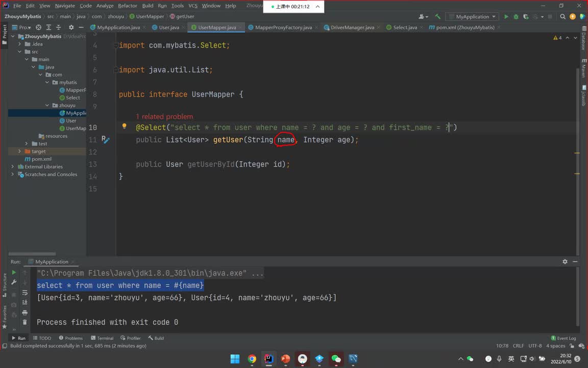Viewport: 588px width, 368px height.
Task: Open the user account icon dropdown in toolbar
Action: (423, 16)
